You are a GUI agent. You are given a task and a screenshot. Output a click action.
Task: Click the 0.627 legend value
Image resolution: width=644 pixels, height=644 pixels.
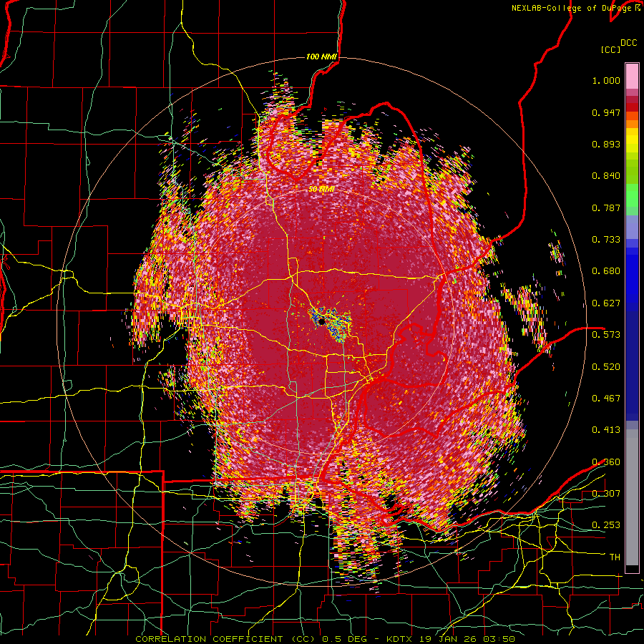(606, 303)
